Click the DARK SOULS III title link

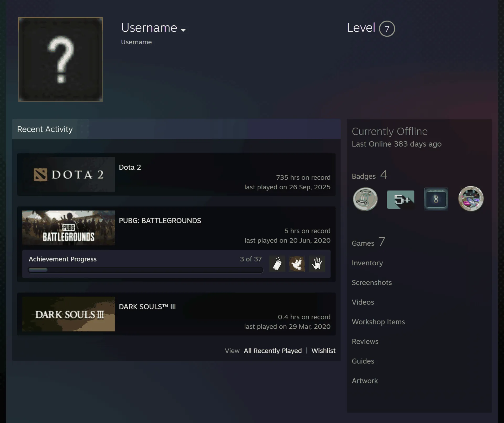coord(147,307)
